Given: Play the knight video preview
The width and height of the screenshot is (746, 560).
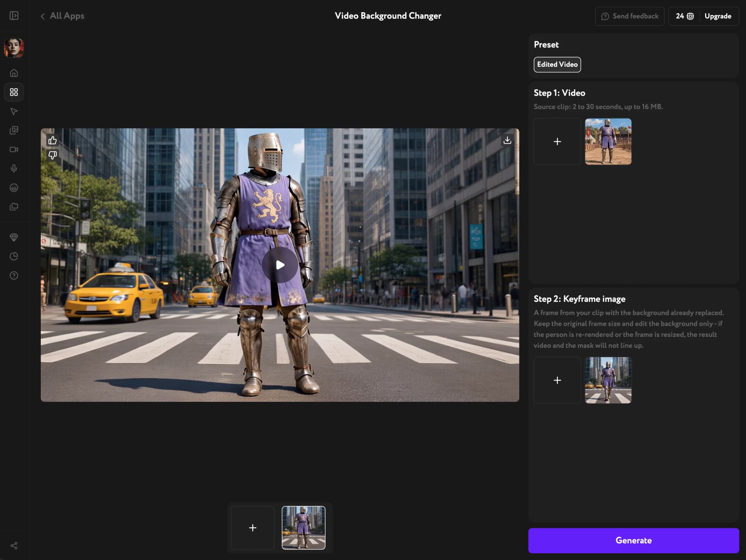Looking at the screenshot, I should point(280,265).
